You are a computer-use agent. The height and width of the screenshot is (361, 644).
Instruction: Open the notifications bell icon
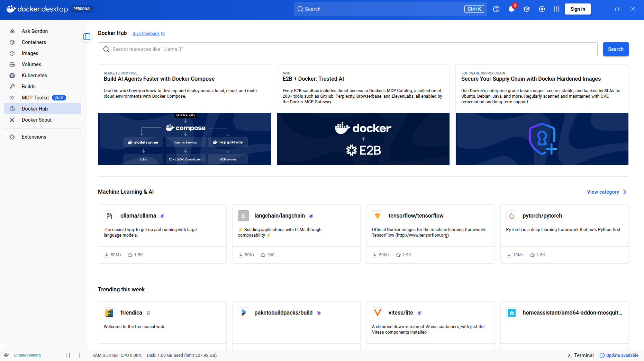tap(511, 9)
